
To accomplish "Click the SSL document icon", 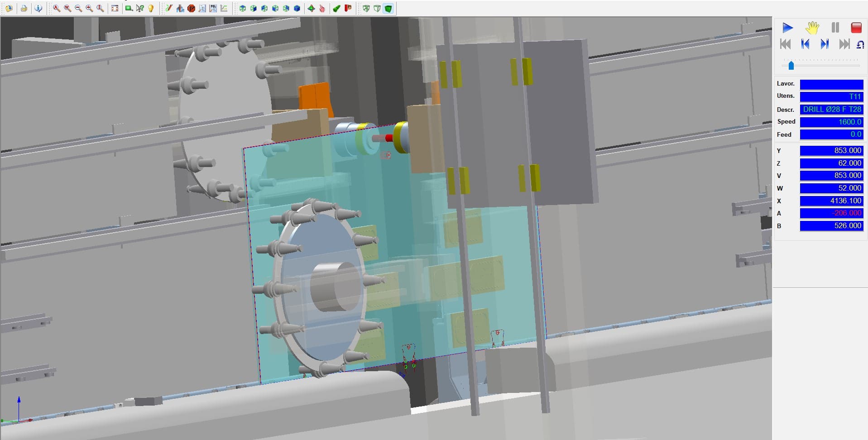I will (x=213, y=8).
